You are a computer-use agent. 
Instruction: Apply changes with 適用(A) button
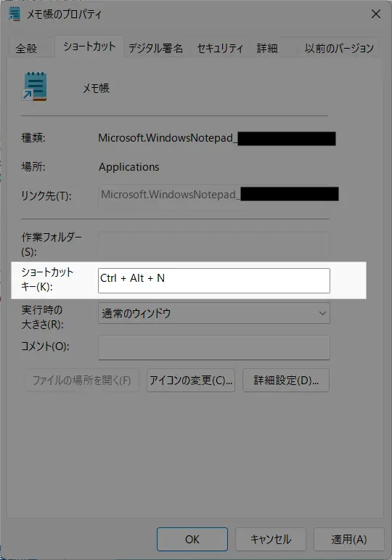click(x=348, y=539)
